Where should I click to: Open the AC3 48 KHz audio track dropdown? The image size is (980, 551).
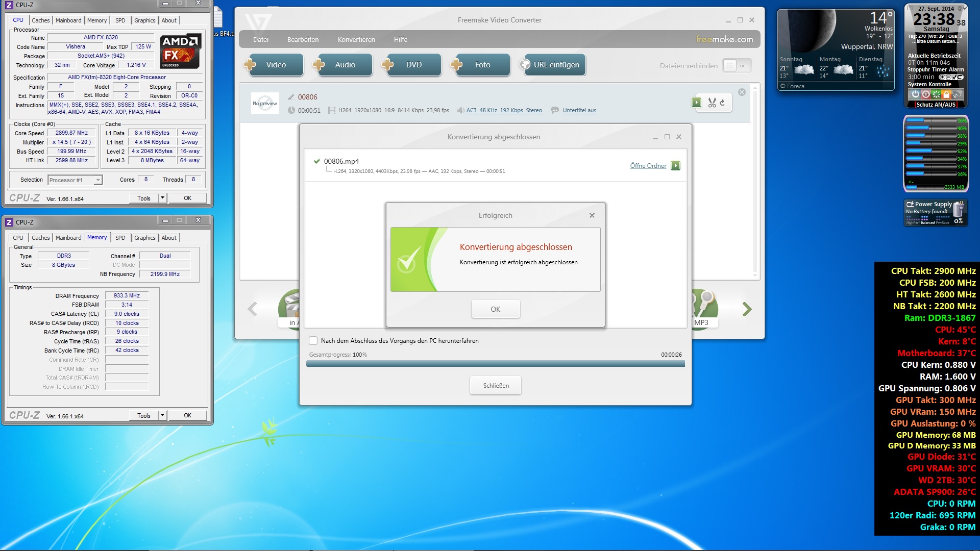click(504, 110)
